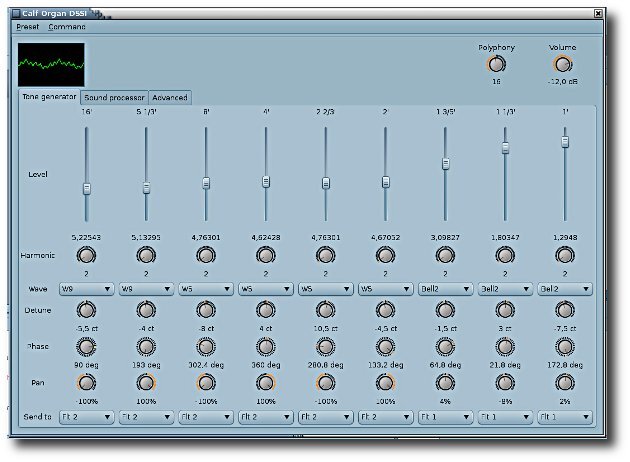This screenshot has height=462, width=630.
Task: Click the Detune knob showing -7,5 ct
Action: (565, 310)
